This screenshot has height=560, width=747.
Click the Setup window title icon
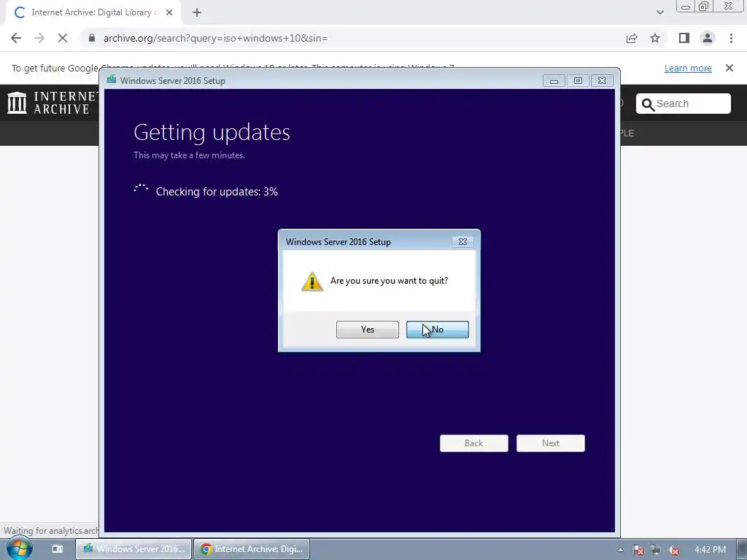pos(112,79)
